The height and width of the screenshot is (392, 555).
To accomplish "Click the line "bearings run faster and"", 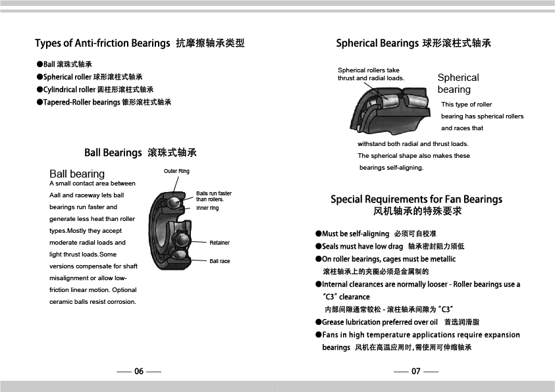I will pyautogui.click(x=83, y=207).
